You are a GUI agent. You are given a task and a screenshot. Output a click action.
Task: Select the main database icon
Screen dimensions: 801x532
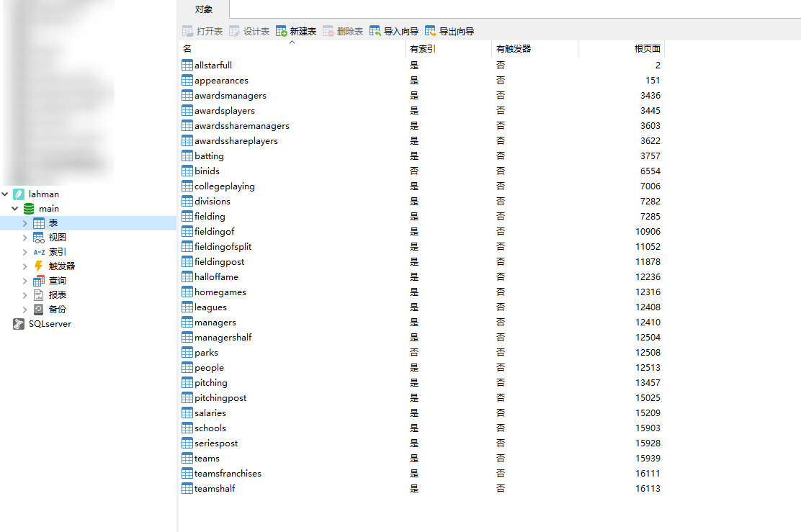pyautogui.click(x=29, y=208)
